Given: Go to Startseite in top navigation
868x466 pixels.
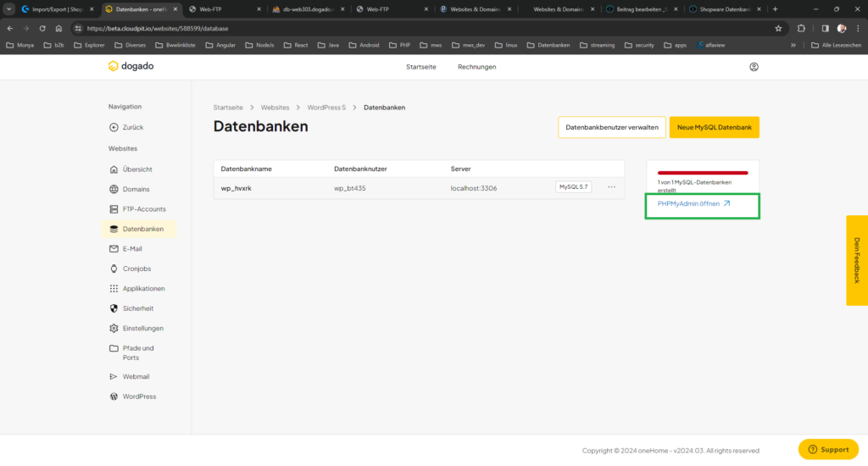Looking at the screenshot, I should 421,67.
